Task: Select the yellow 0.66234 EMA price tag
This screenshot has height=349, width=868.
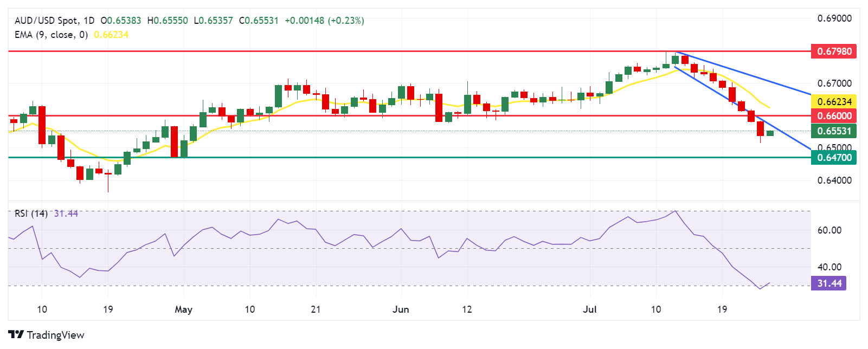Action: pyautogui.click(x=834, y=101)
